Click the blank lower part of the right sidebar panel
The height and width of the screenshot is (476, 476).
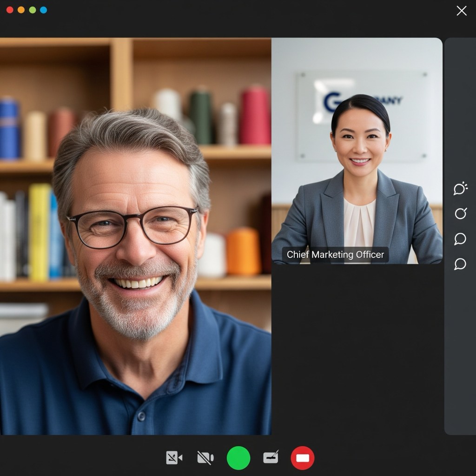460,363
